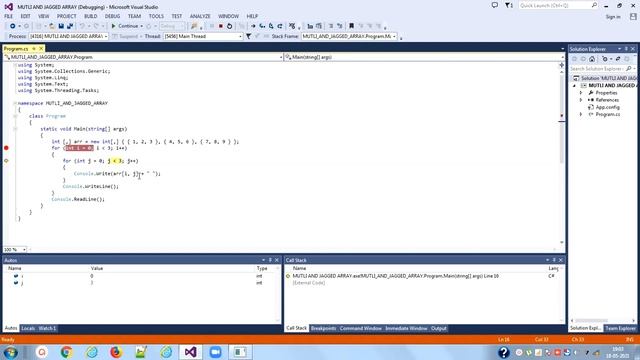This screenshot has width=640, height=360.
Task: Click the sync arrows icon in Solution Explorer
Action: click(618, 59)
